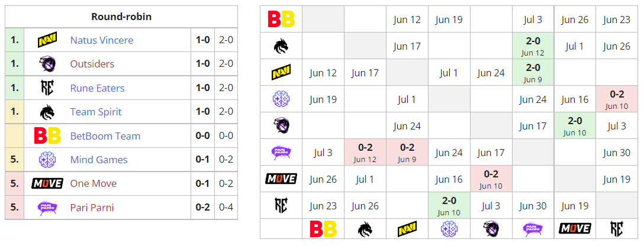Open the Outsiders team link
The height and width of the screenshot is (249, 644).
pos(92,64)
